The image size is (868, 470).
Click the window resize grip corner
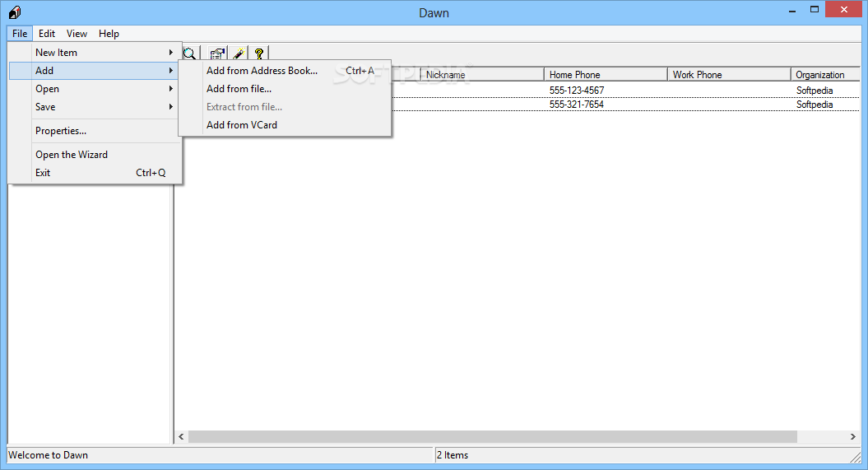click(x=856, y=456)
